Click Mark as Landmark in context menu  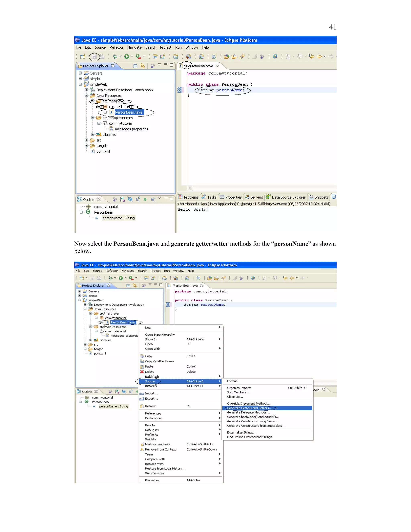click(x=180, y=444)
